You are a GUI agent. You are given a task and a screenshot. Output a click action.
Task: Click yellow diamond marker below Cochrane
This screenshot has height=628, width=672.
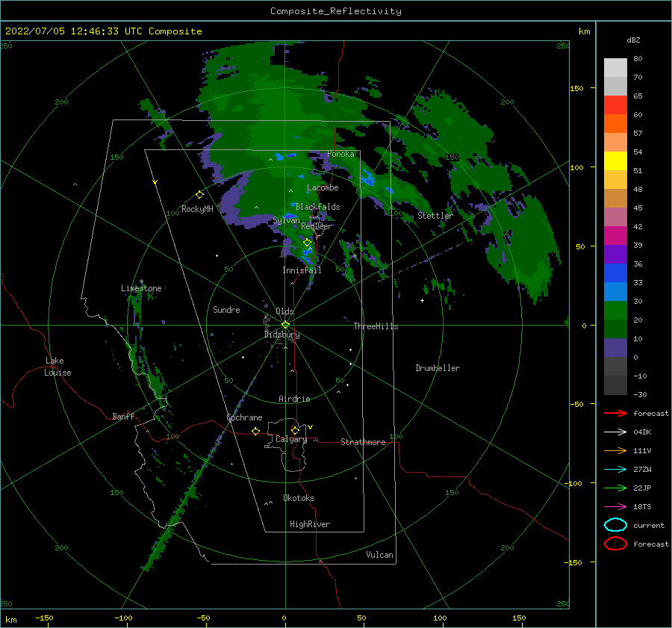(x=255, y=432)
